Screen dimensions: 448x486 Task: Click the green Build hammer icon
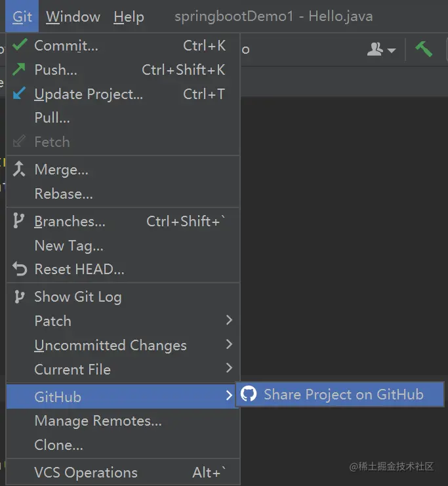(424, 49)
